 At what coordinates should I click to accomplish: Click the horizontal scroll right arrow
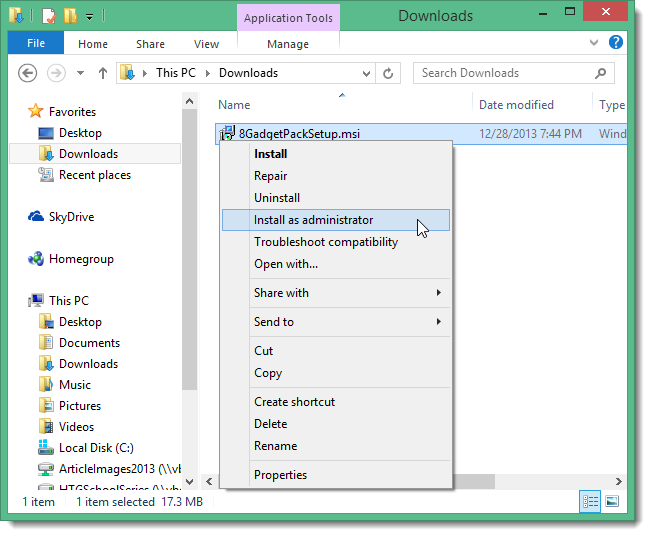(x=619, y=482)
